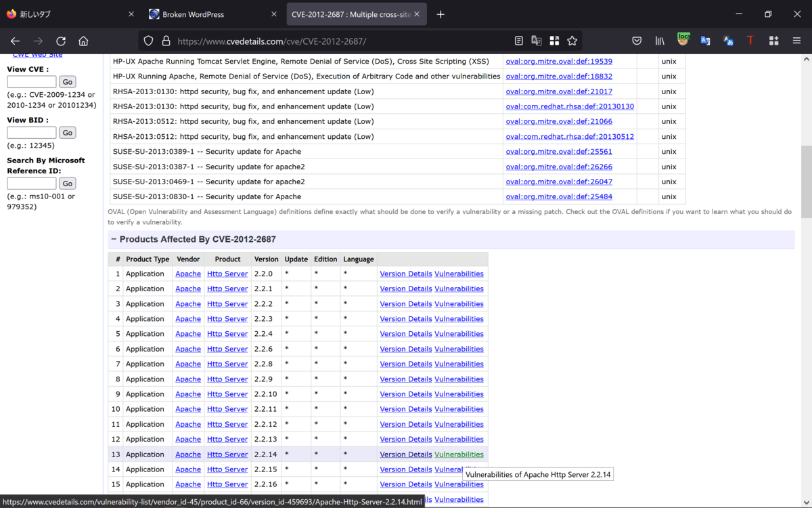Focus the Microsoft Reference ID input
The height and width of the screenshot is (508, 812).
coord(32,184)
